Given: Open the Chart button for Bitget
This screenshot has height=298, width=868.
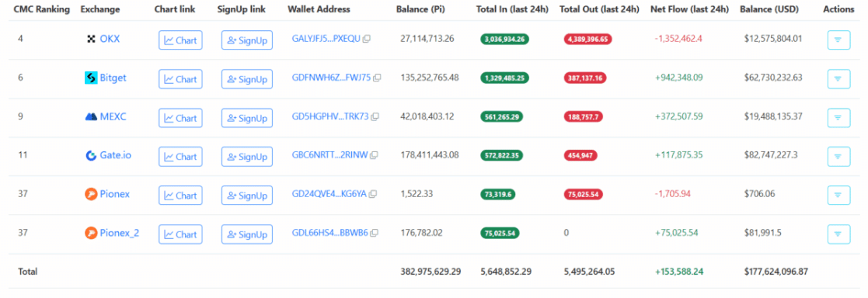Looking at the screenshot, I should pyautogui.click(x=180, y=79).
